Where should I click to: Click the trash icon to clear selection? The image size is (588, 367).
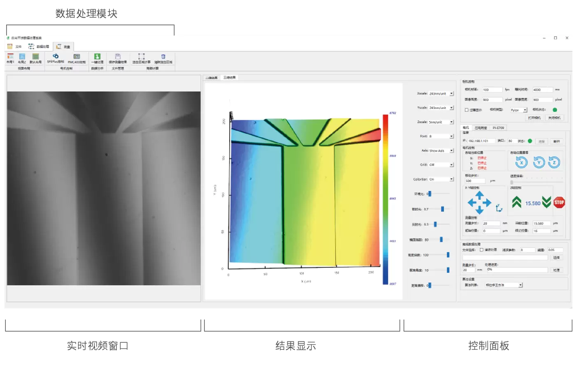pyautogui.click(x=163, y=57)
